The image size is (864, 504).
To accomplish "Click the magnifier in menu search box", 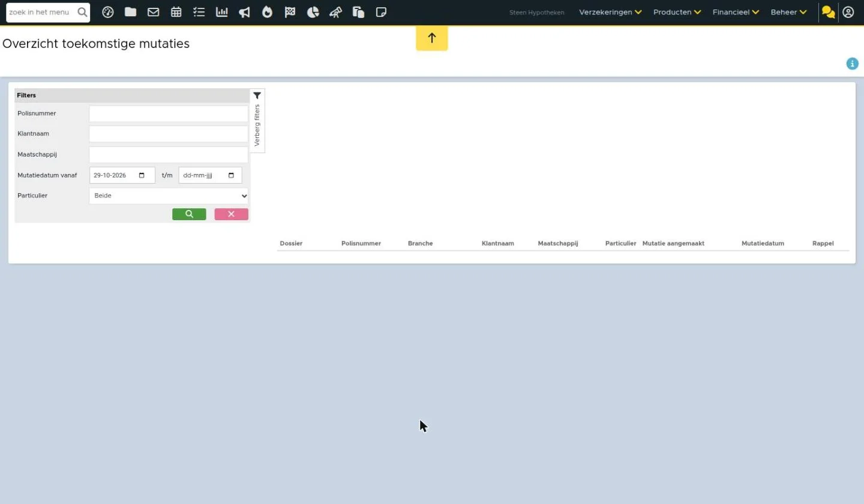I will click(x=82, y=12).
